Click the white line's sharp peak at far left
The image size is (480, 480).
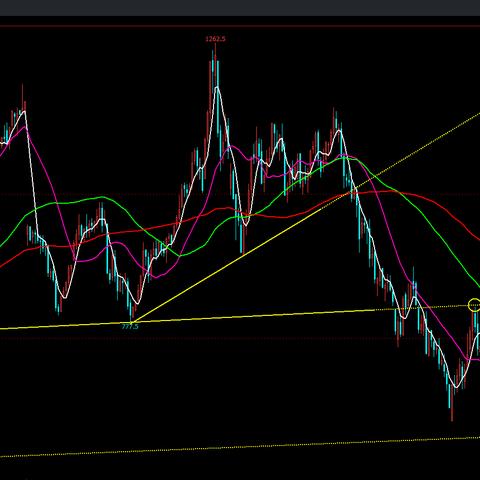point(24,112)
